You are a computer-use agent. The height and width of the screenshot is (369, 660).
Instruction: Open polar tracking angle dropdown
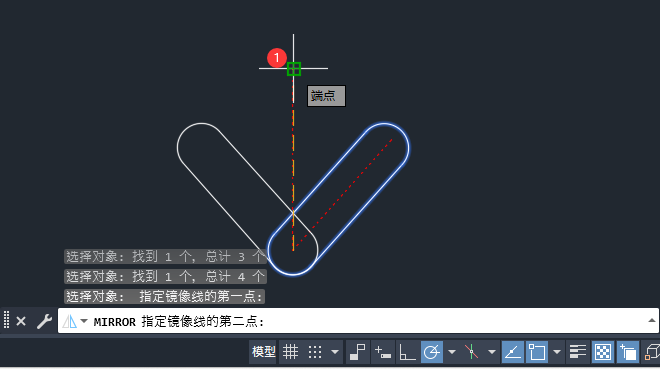coord(452,352)
